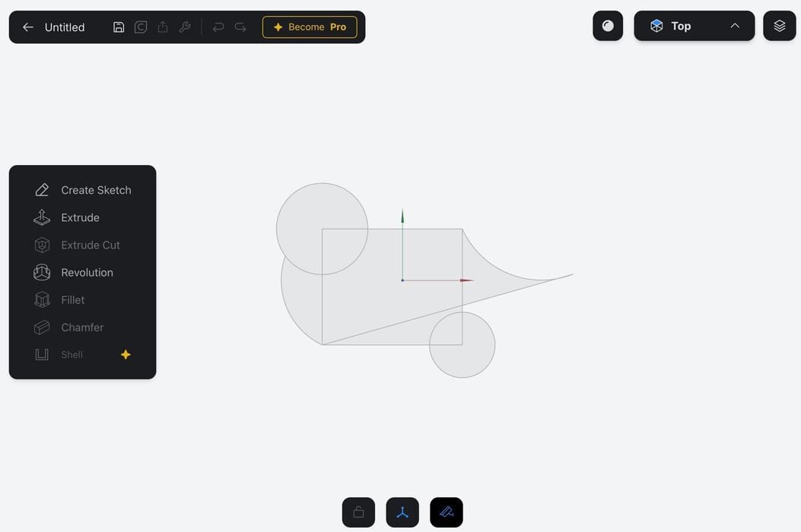Click the Untitled document name
Viewport: 801px width, 532px height.
(65, 27)
